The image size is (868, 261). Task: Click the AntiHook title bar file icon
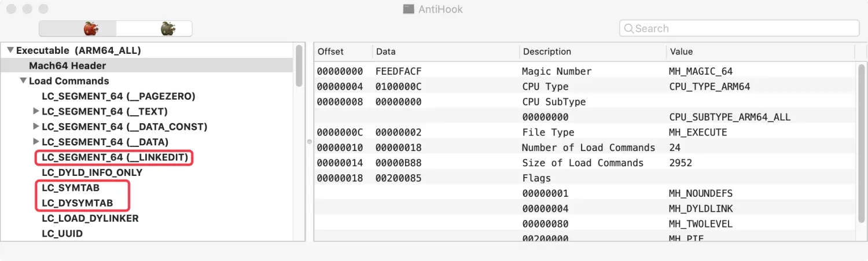[409, 9]
